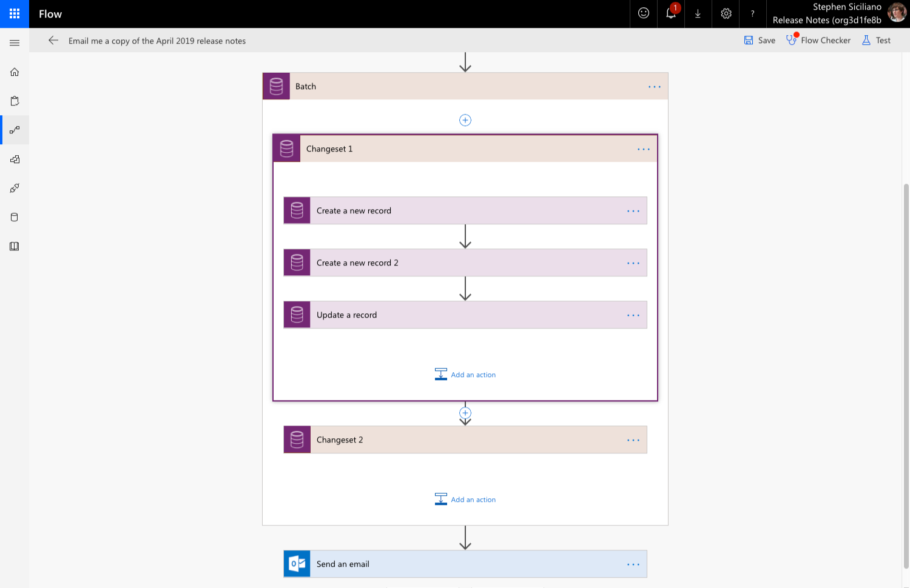This screenshot has width=910, height=588.
Task: Open help with the question mark icon
Action: [752, 14]
